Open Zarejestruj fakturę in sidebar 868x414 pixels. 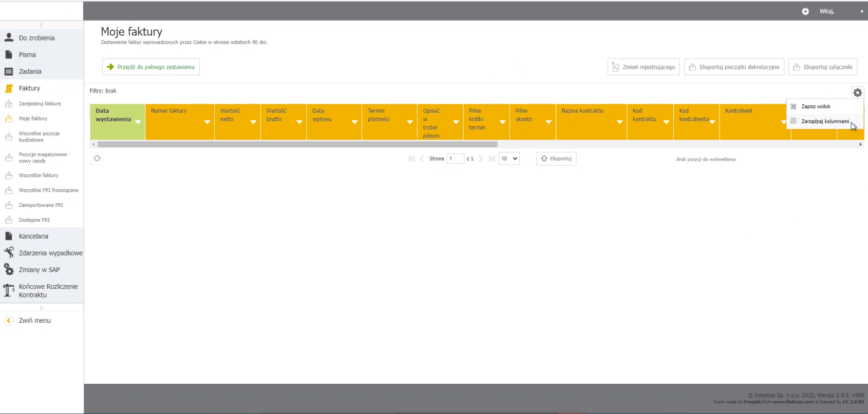pos(39,103)
